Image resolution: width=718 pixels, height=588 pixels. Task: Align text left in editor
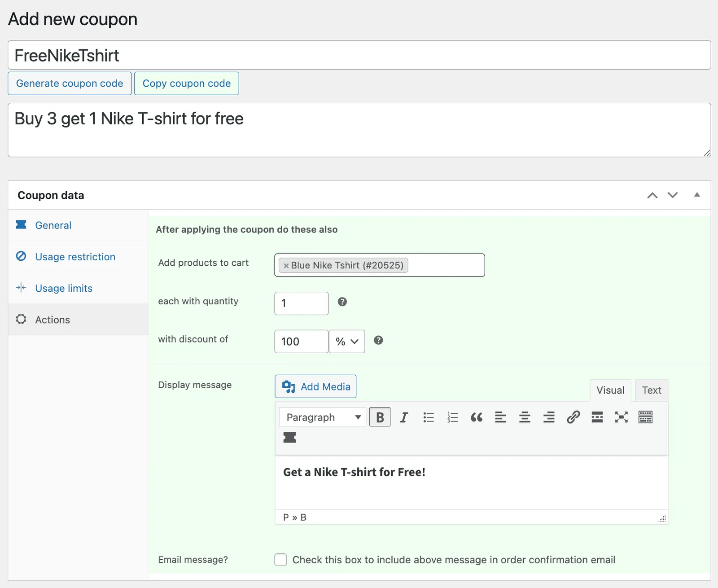pyautogui.click(x=500, y=417)
